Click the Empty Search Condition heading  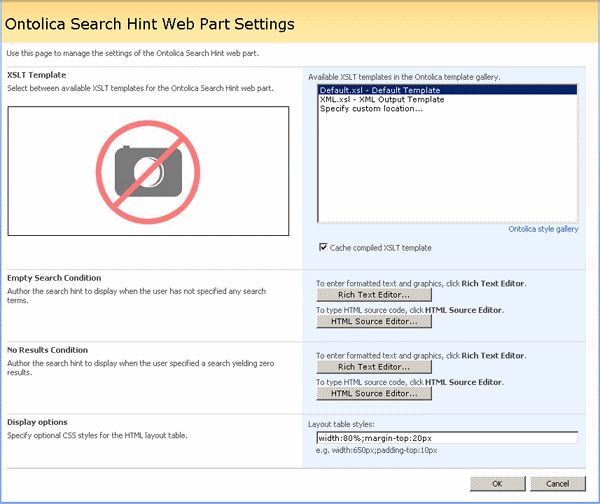54,278
